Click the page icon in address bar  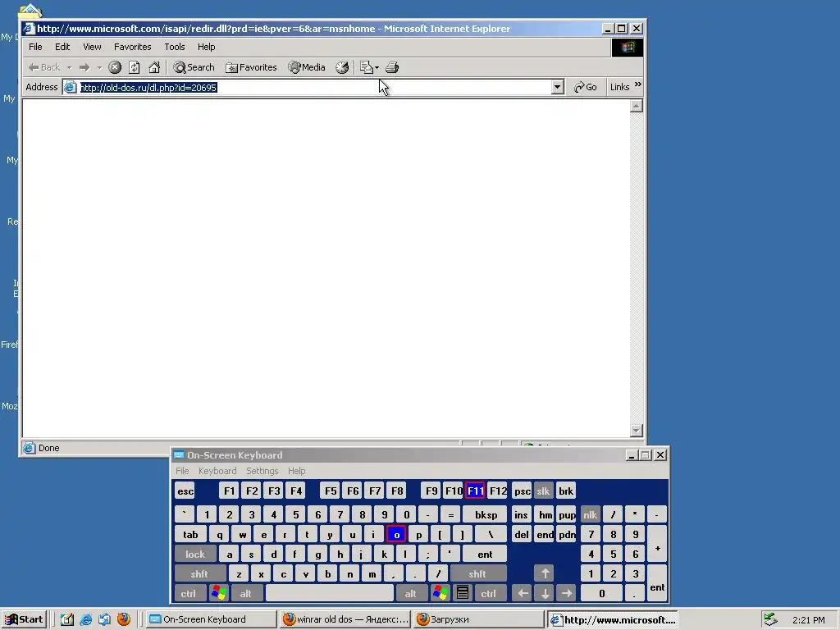coord(71,87)
